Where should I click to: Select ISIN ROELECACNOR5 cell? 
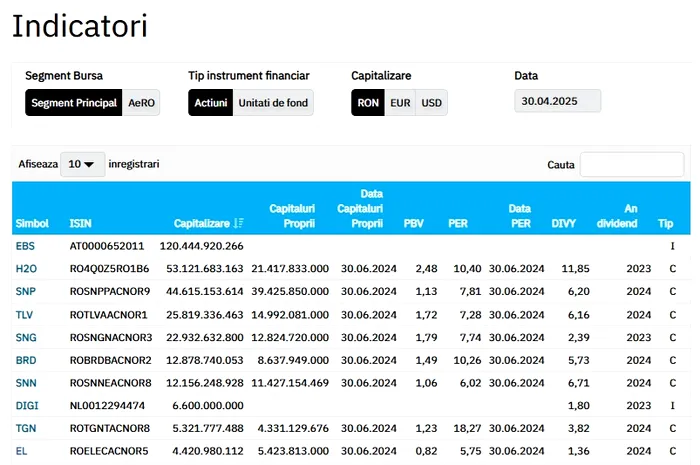coord(109,451)
